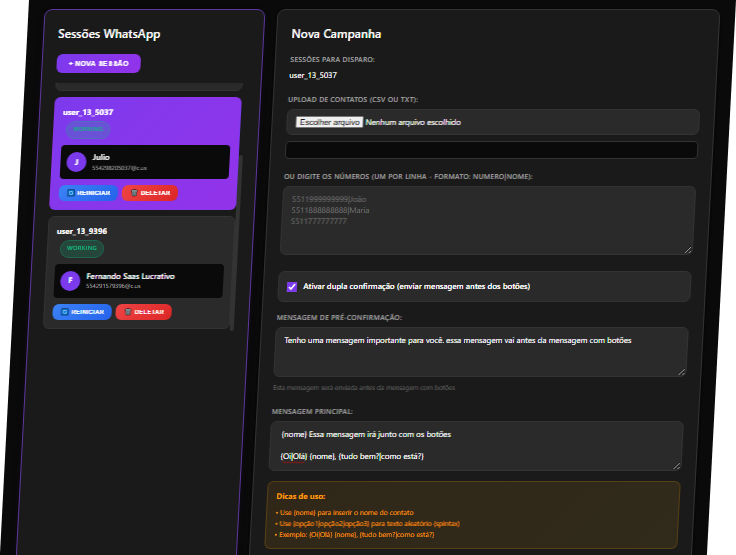Click into the "Mensagem principal" text field

[475, 445]
